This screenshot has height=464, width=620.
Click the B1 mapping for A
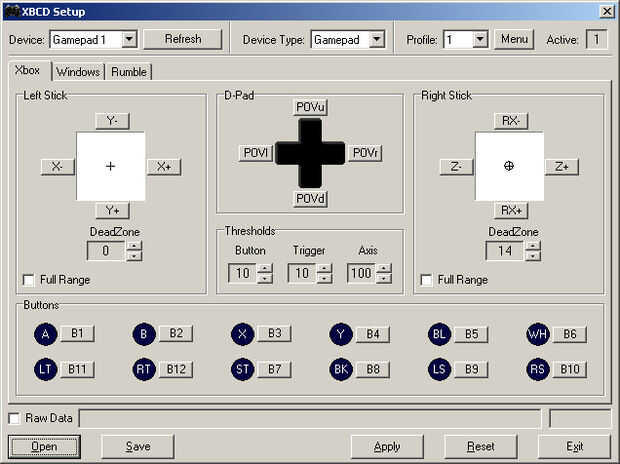point(77,334)
